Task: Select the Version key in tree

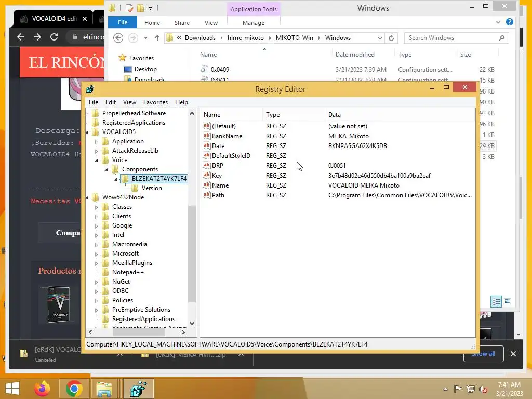Action: [152, 188]
